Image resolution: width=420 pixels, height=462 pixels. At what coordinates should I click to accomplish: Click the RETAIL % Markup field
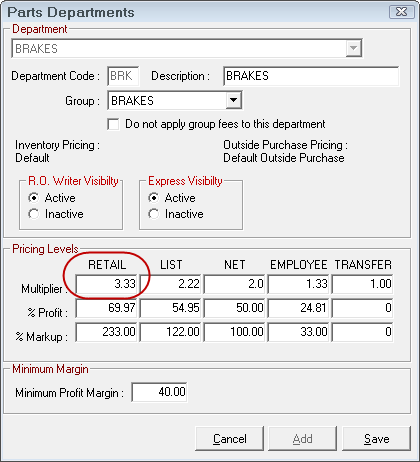pos(106,332)
